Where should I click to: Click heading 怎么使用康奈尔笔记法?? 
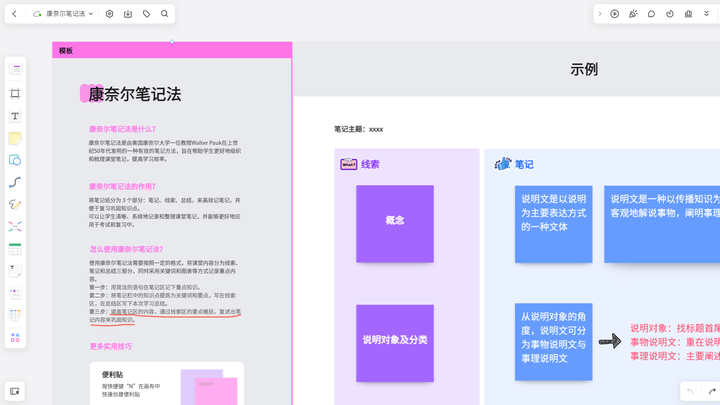coord(126,249)
